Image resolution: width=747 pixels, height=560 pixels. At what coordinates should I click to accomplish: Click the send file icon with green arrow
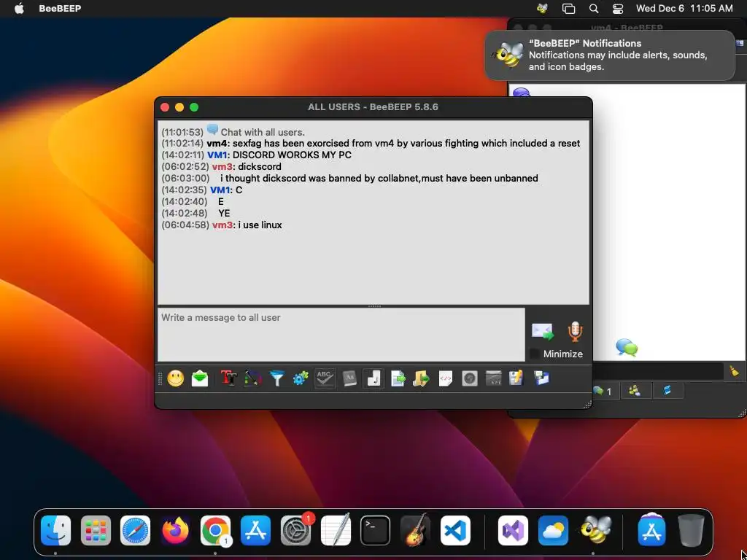tap(398, 378)
